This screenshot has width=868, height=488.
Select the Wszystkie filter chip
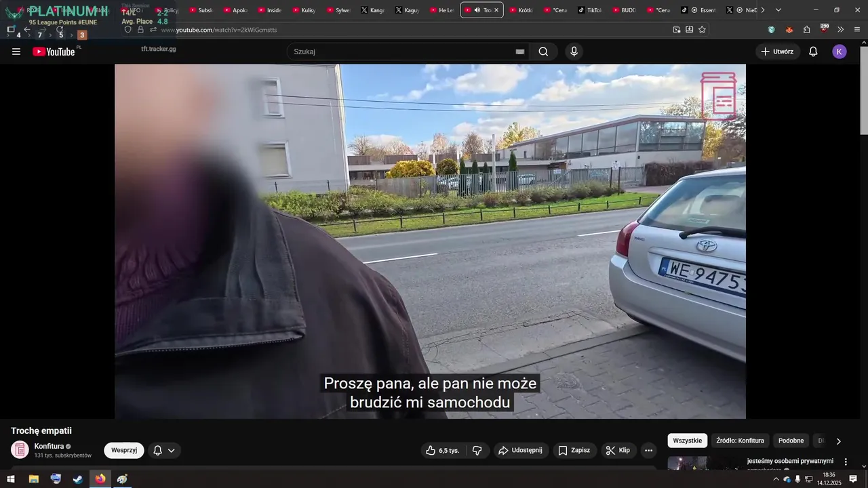pyautogui.click(x=688, y=441)
